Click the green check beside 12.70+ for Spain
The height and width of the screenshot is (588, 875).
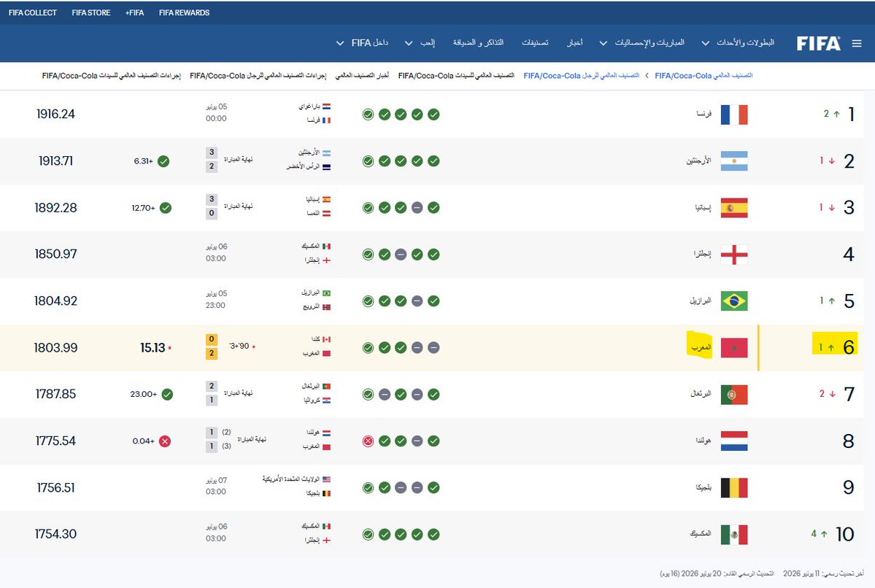pos(166,208)
